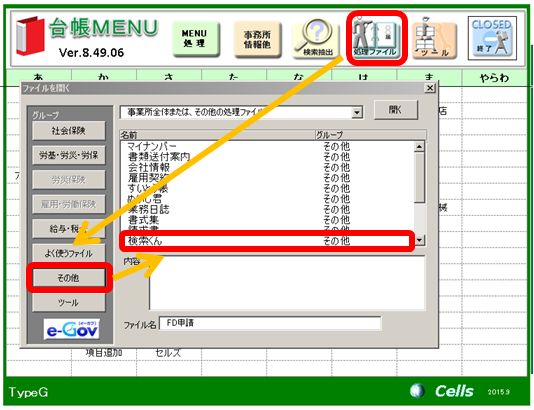The width and height of the screenshot is (534, 410).
Task: Click the red binder 台帳MENU logo
Action: click(x=30, y=36)
